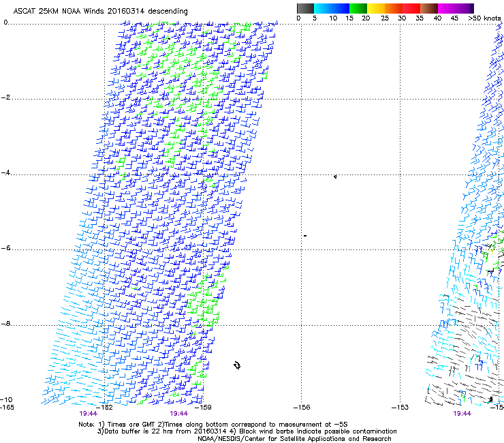Click the title 'ASCAT 25KM NOAA Winds 20160314 descending'
Viewport: 504px width, 443px height.
100,12
